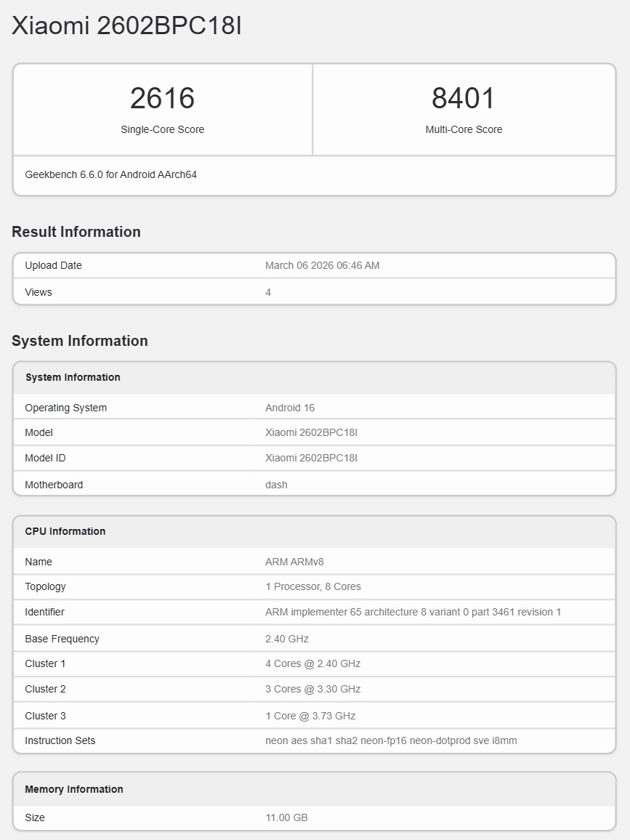Viewport: 630px width, 840px height.
Task: Select the Single-Core Score value 2616
Action: [x=162, y=98]
